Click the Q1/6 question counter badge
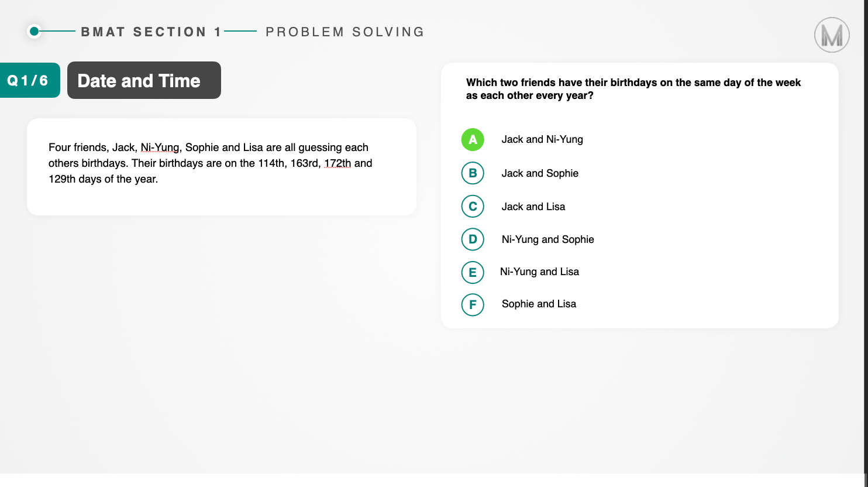 (28, 80)
